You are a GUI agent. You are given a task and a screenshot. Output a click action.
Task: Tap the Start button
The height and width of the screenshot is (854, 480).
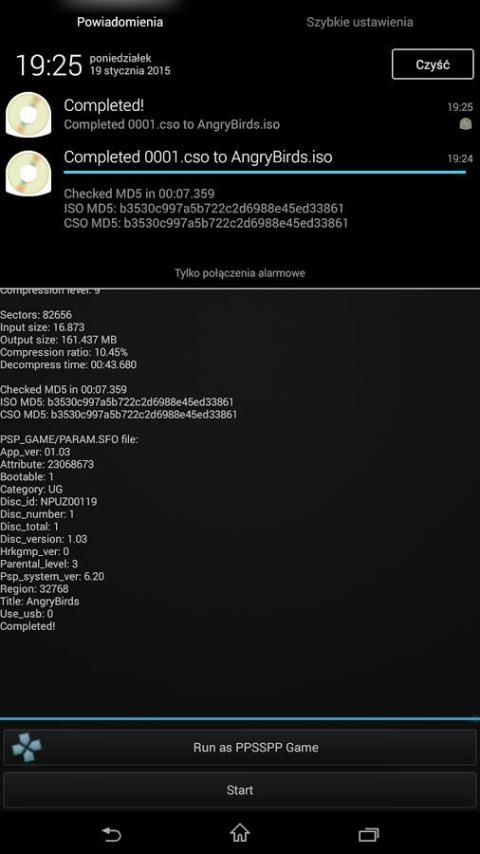coord(240,790)
